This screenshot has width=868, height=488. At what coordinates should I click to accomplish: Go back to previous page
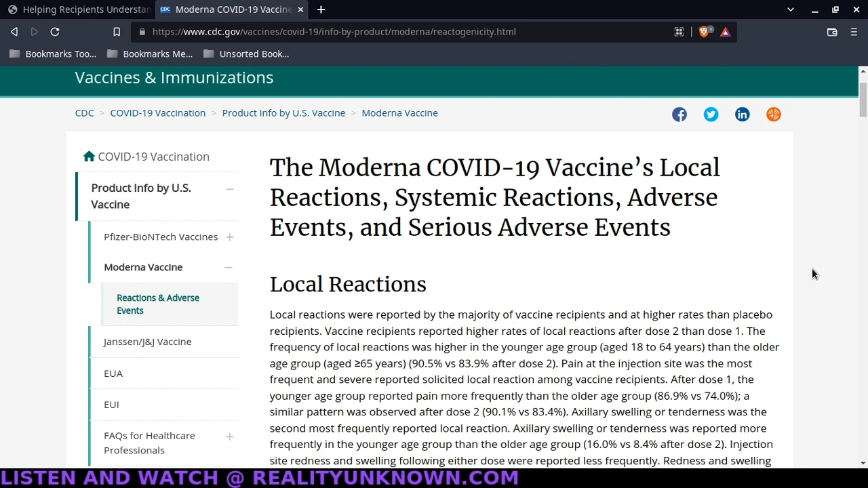14,32
